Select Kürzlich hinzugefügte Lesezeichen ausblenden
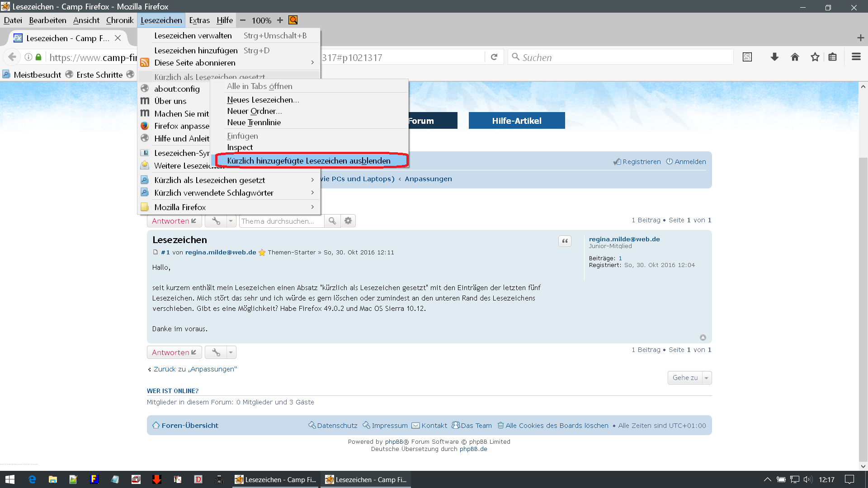The height and width of the screenshot is (488, 868). coord(309,161)
